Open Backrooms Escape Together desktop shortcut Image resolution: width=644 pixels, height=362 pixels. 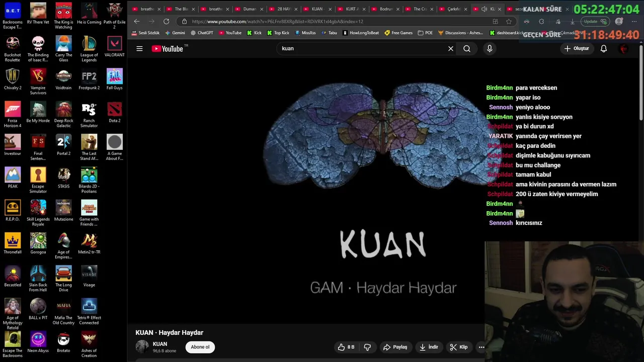13,16
